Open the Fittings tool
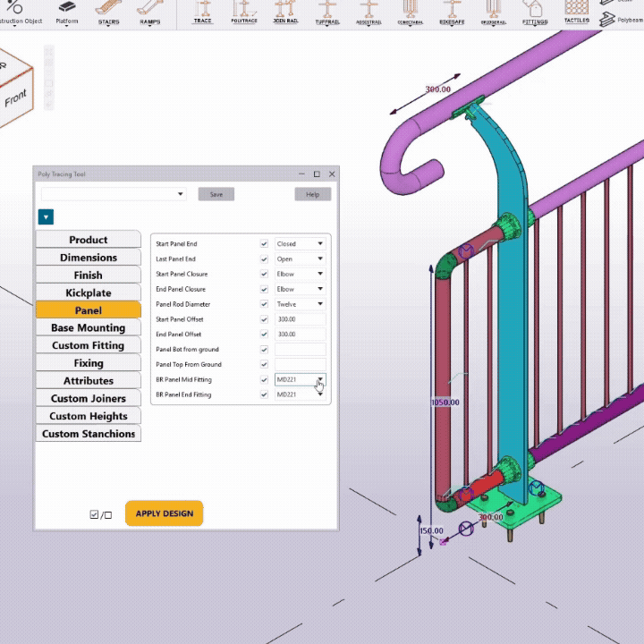The height and width of the screenshot is (644, 644). point(535,11)
